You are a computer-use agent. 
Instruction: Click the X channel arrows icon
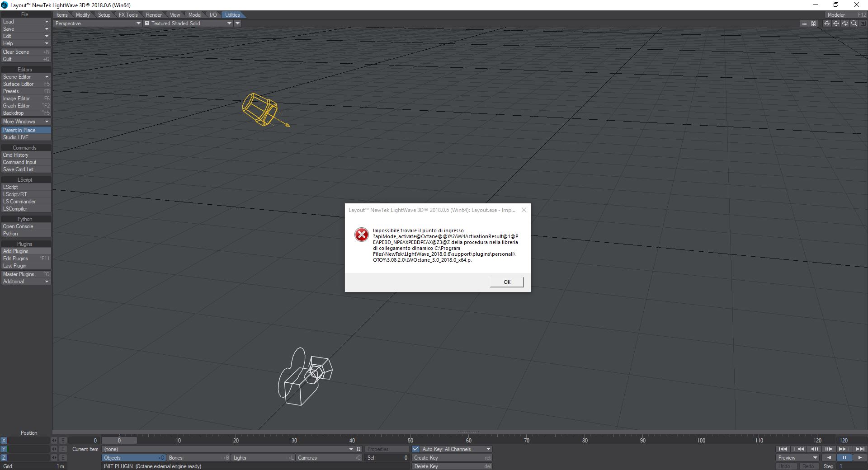[54, 441]
